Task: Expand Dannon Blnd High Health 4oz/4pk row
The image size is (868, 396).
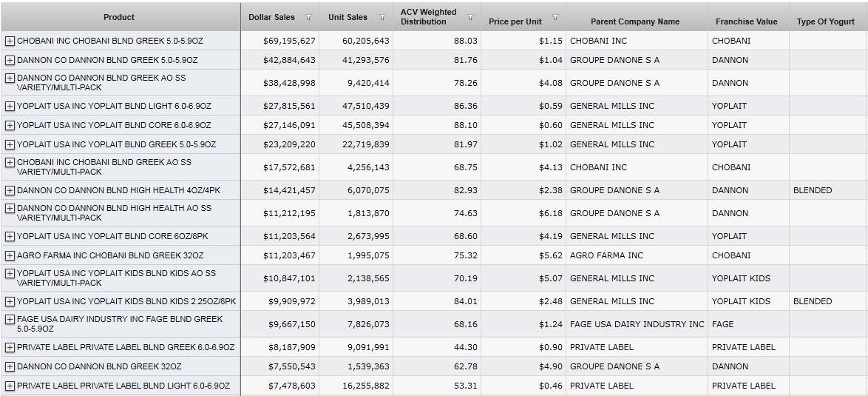Action: point(10,190)
